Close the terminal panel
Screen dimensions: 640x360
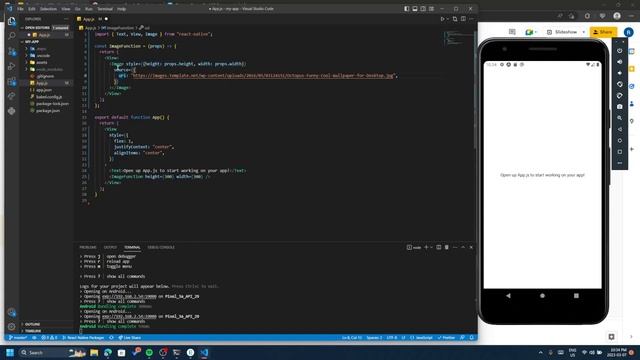click(x=471, y=247)
